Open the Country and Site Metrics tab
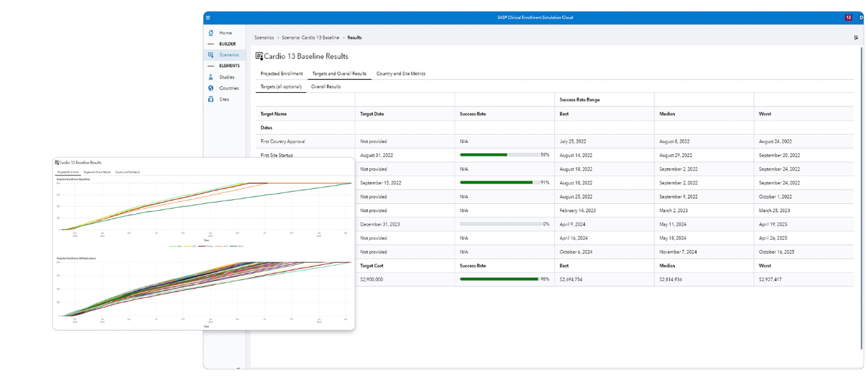This screenshot has height=380, width=868. [401, 73]
